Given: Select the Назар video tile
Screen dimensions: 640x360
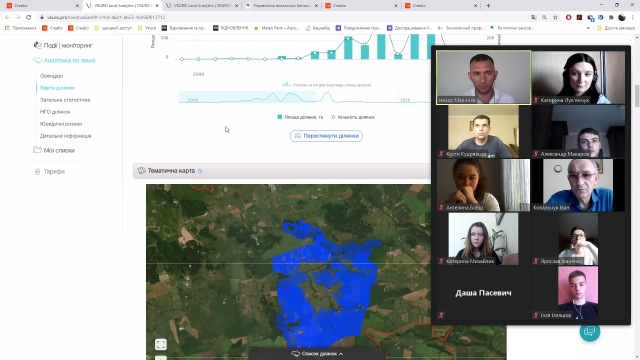Looking at the screenshot, I should click(483, 78).
